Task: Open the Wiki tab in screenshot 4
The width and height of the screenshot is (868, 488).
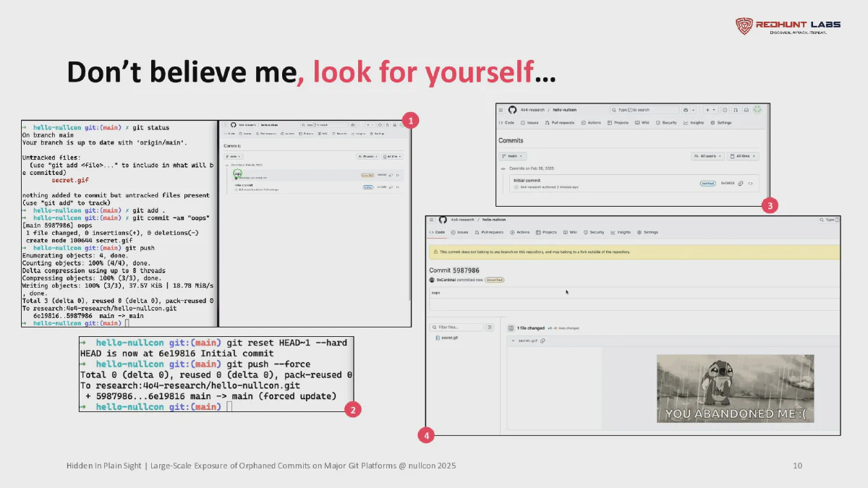Action: (x=570, y=232)
